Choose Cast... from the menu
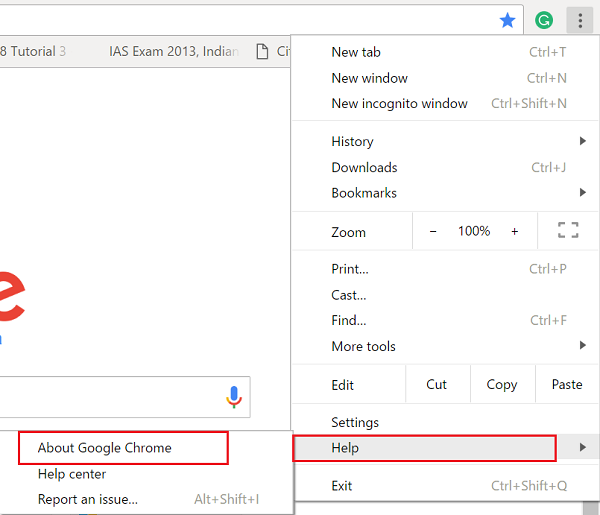The width and height of the screenshot is (600, 515). [x=445, y=295]
